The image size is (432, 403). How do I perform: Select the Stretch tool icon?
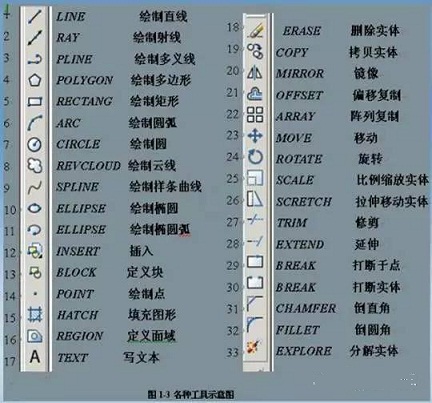(x=255, y=199)
